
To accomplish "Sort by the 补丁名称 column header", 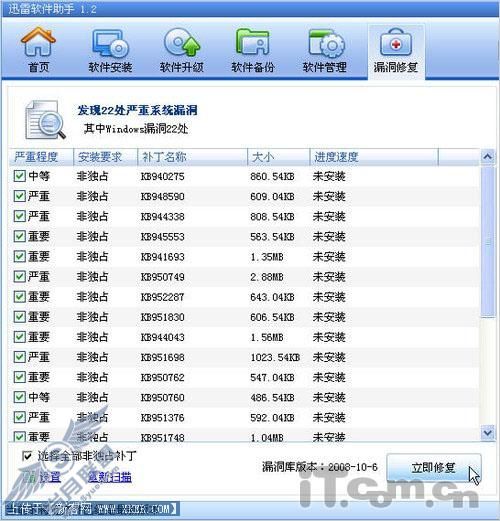I will coord(193,157).
